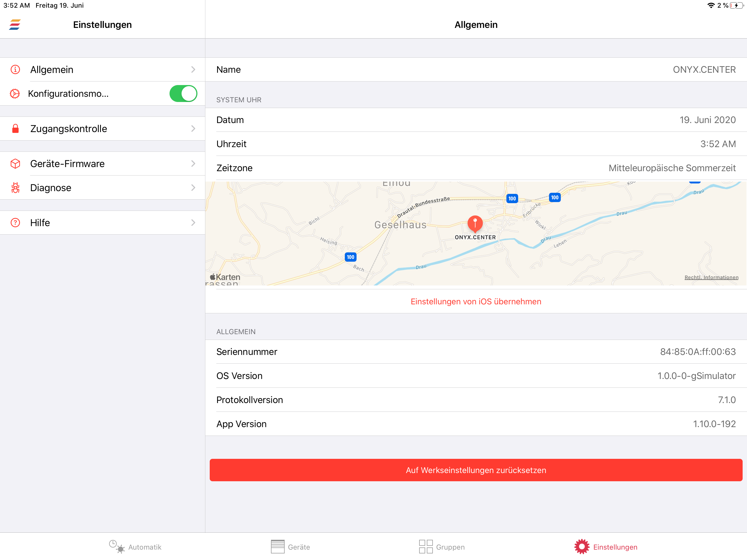Tap the Wi-Fi status icon

(x=711, y=5)
